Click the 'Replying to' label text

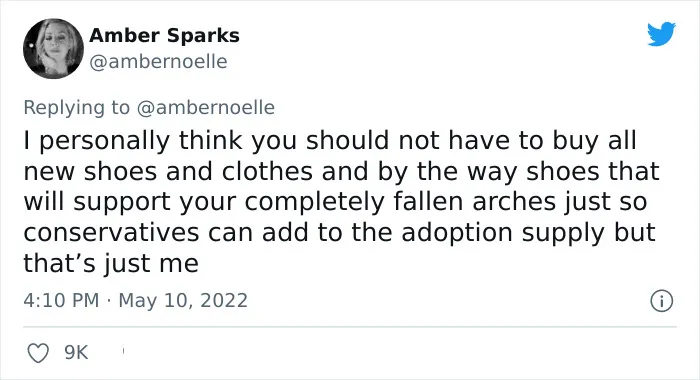tap(76, 108)
